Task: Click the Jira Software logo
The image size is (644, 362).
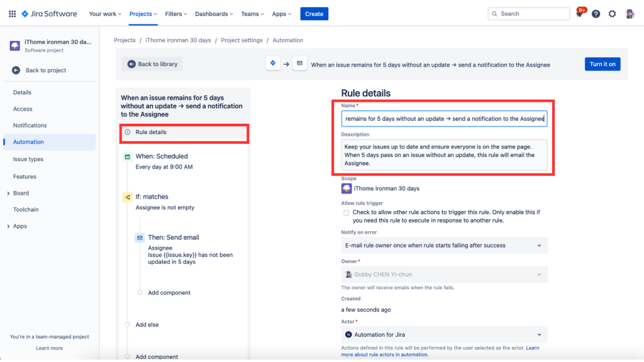Action: coord(49,14)
